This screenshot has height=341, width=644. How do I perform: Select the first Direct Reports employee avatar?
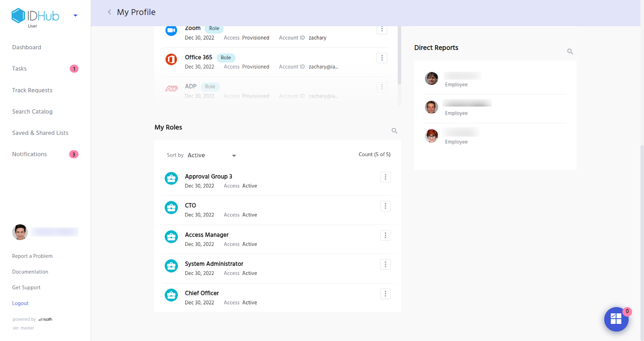[431, 79]
